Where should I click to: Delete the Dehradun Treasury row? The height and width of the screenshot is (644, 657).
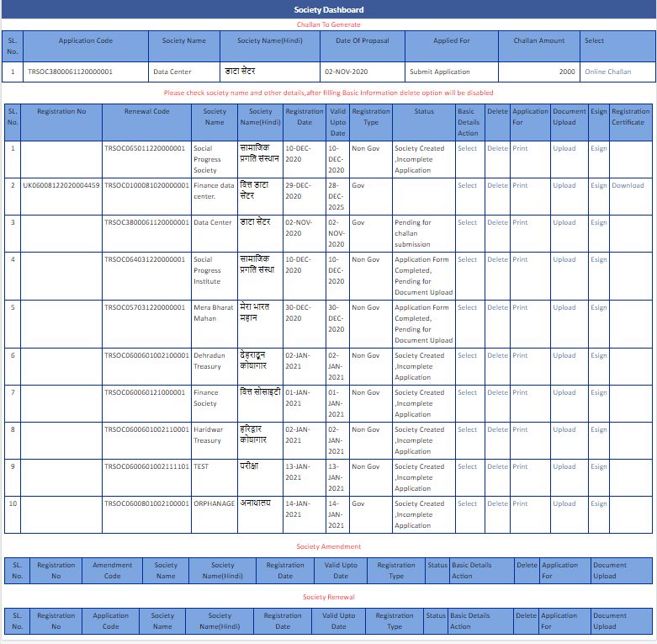(497, 355)
